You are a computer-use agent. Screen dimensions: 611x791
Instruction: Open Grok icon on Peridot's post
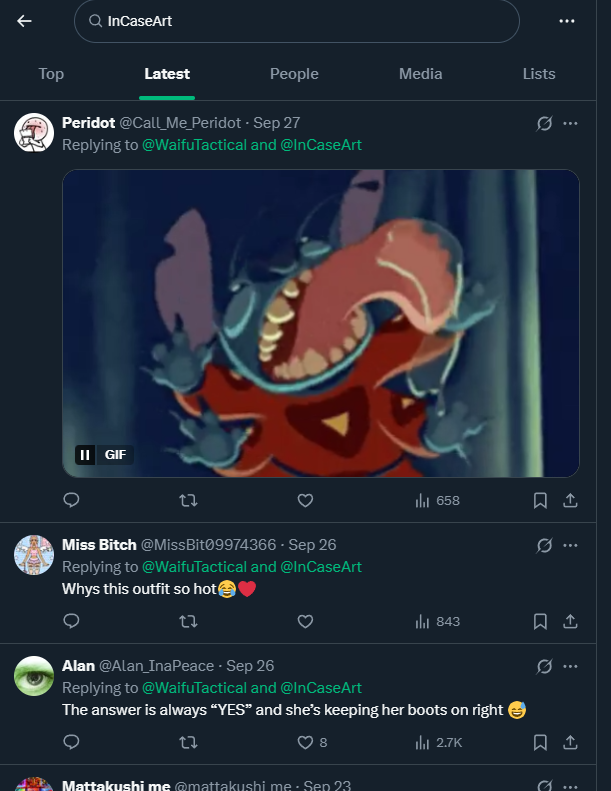[544, 123]
